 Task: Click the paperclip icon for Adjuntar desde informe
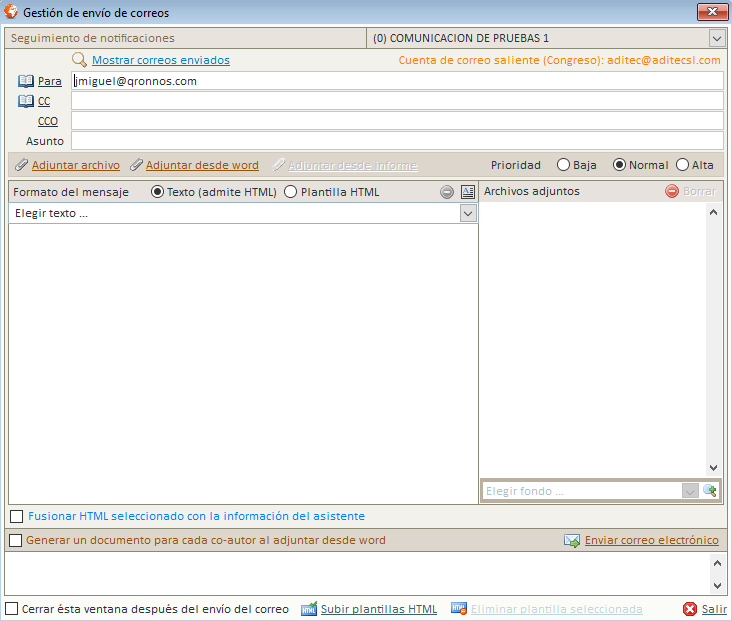pos(278,165)
